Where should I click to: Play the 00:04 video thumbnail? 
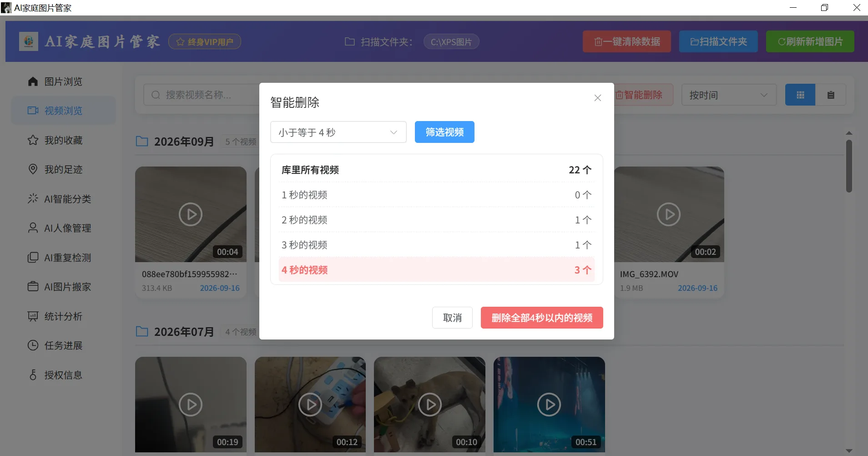[191, 214]
